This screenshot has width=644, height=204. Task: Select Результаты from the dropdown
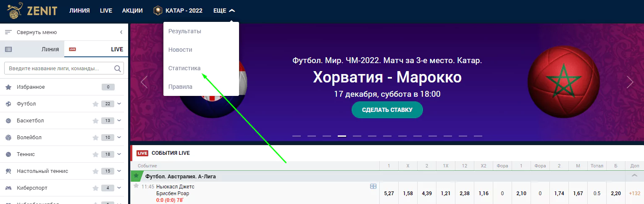pos(185,31)
